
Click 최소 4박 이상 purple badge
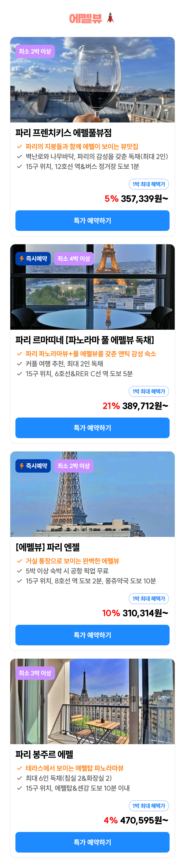click(x=74, y=259)
